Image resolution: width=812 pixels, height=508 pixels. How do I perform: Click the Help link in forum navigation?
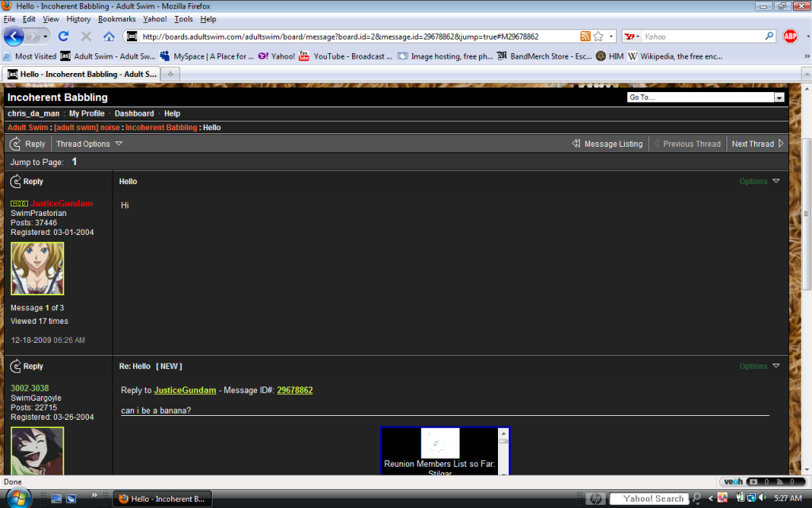(172, 114)
